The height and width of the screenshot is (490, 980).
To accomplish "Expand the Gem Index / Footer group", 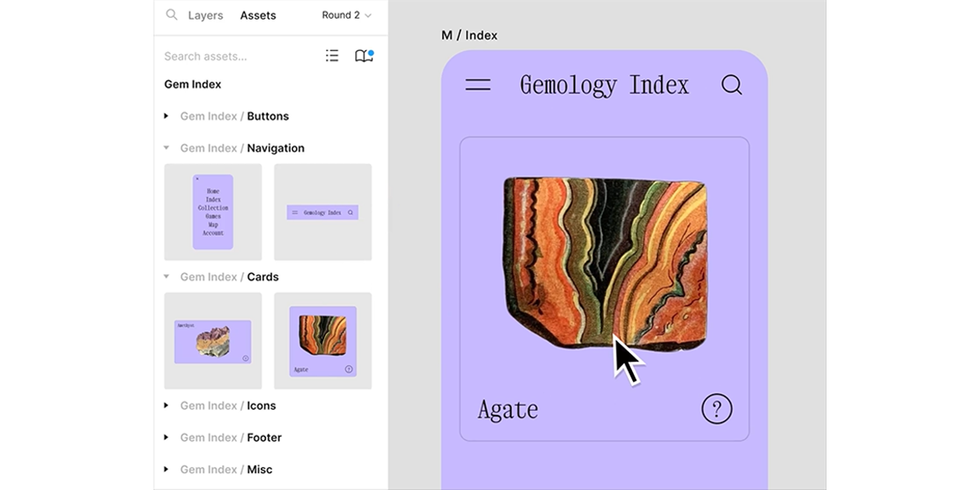I will click(167, 438).
